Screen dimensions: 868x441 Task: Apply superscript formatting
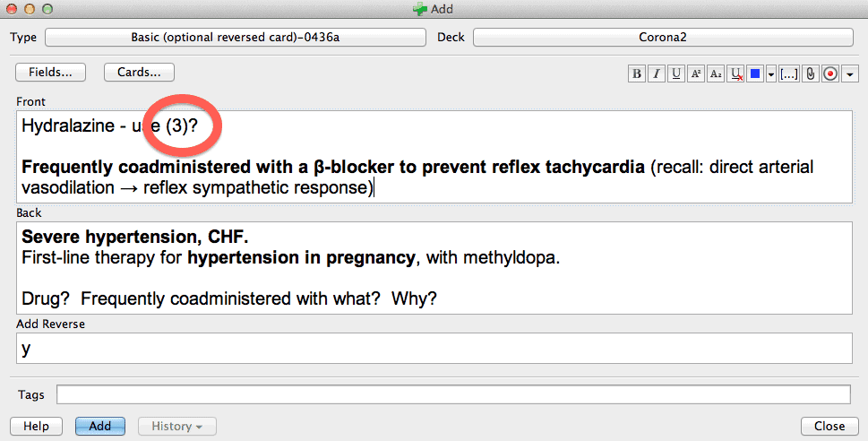click(x=696, y=73)
